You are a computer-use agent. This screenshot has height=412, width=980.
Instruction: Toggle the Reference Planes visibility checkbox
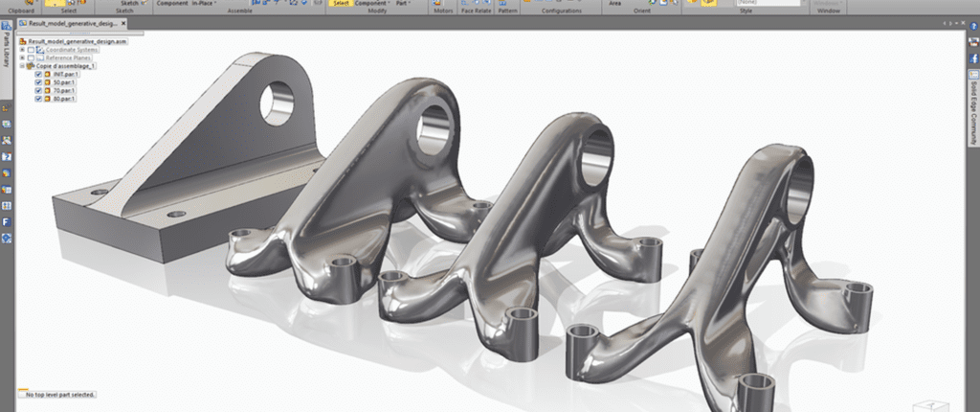click(32, 57)
